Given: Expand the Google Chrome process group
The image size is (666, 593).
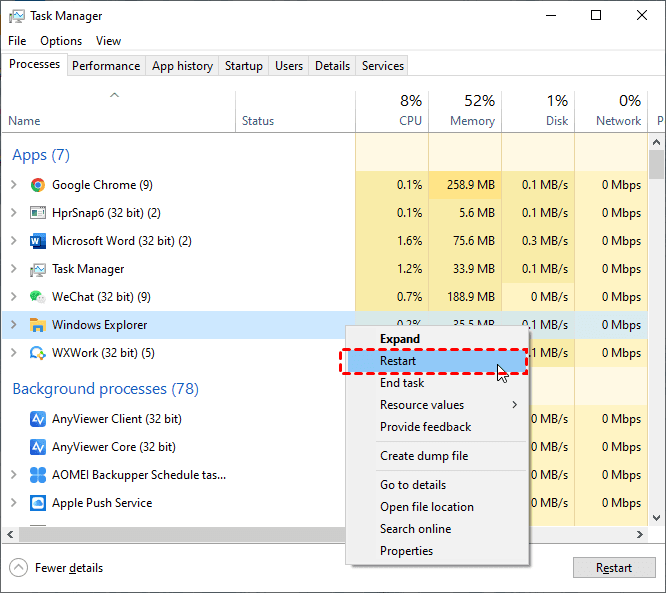Looking at the screenshot, I should click(x=13, y=185).
